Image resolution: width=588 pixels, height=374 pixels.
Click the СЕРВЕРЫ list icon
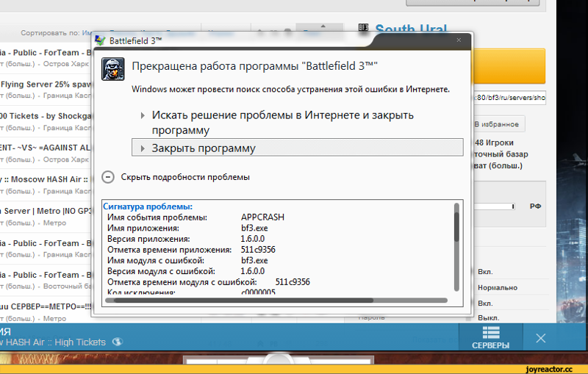tap(491, 332)
